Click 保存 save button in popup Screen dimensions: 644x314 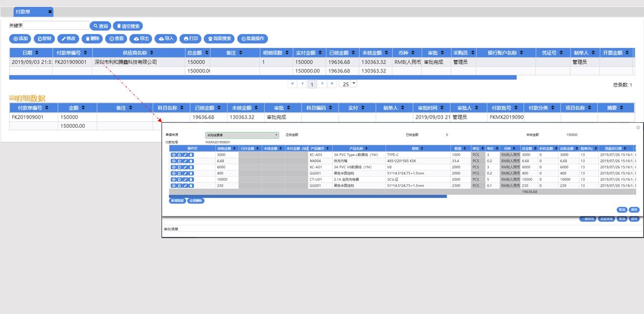[634, 210]
